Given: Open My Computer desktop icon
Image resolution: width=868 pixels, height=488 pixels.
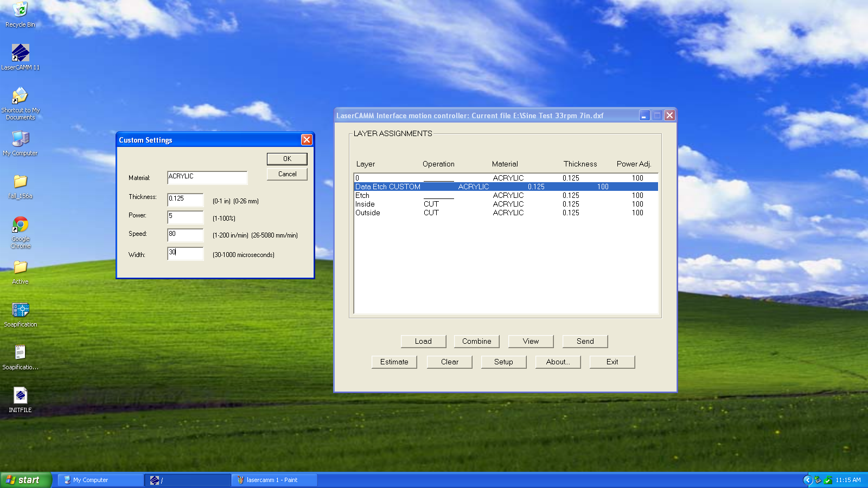Looking at the screenshot, I should 20,143.
